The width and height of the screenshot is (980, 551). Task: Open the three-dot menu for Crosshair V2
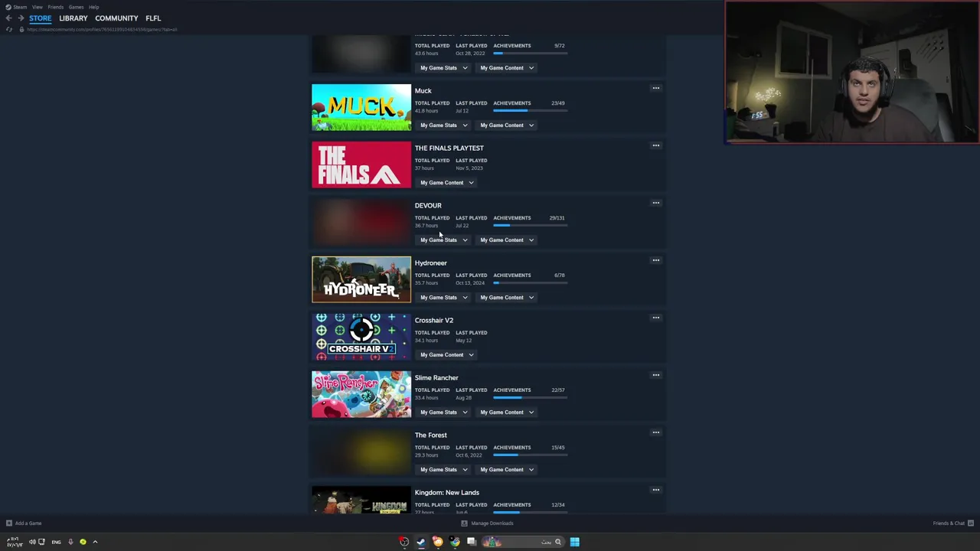coord(655,318)
